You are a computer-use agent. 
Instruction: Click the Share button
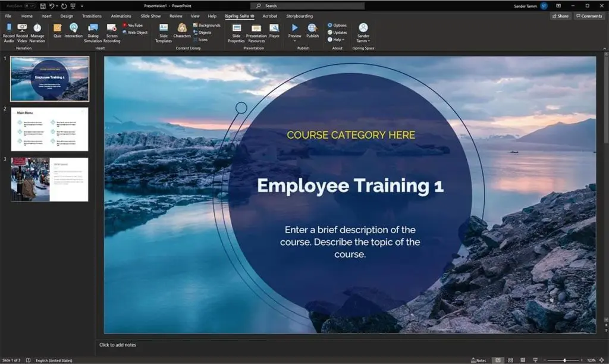point(560,16)
